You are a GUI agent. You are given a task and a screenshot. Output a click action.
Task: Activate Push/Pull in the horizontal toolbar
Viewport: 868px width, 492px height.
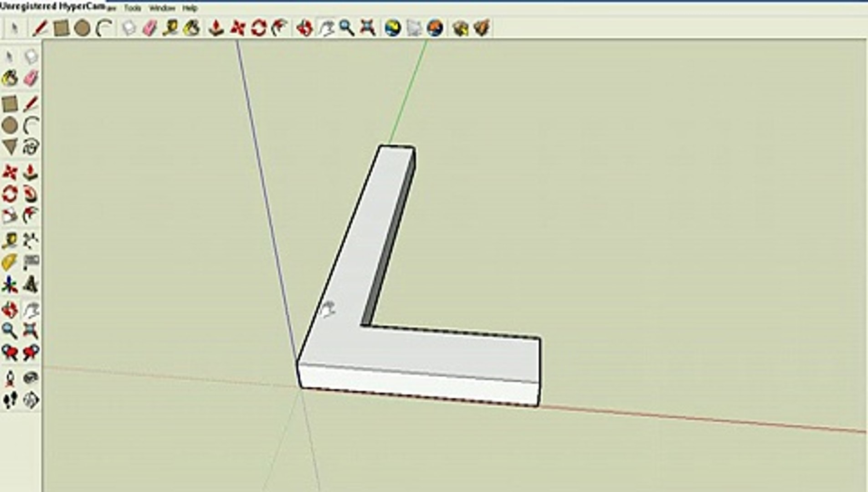216,28
